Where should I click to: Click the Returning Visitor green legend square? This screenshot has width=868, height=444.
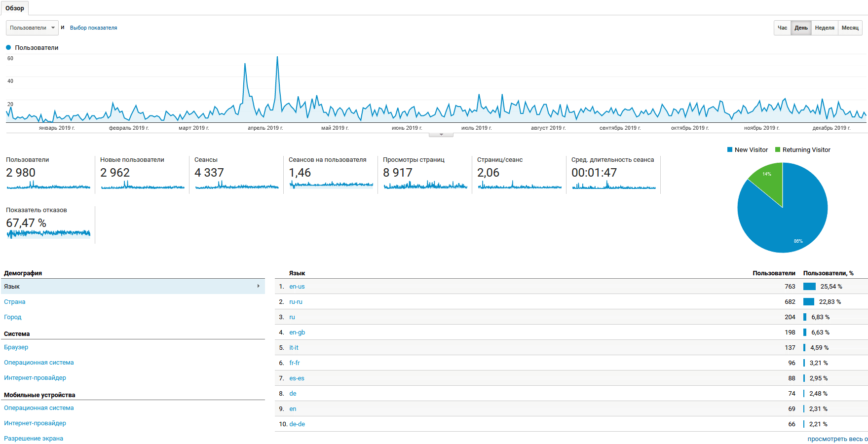point(778,149)
